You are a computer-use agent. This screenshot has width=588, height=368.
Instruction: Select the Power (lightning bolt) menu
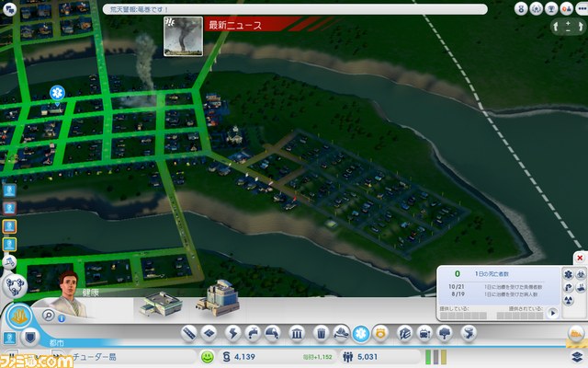pyautogui.click(x=232, y=332)
